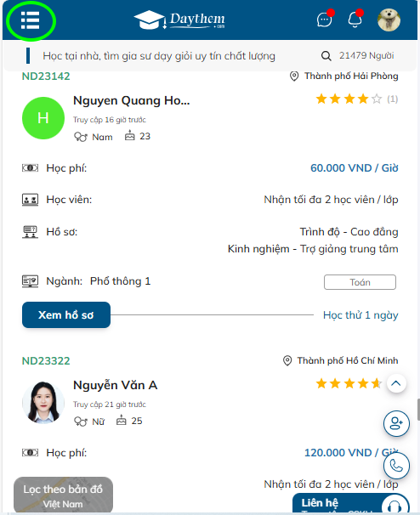Click the page vertical scrollbar thumb
Image resolution: width=420 pixels, height=515 pixels.
[418, 410]
